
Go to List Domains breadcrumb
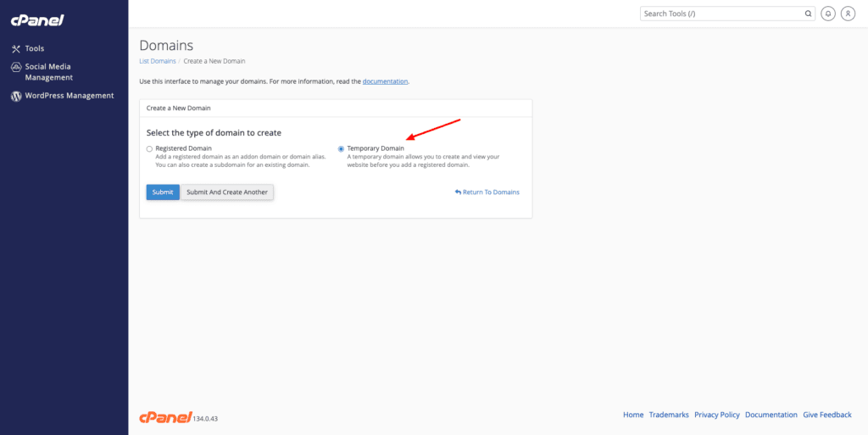tap(158, 61)
